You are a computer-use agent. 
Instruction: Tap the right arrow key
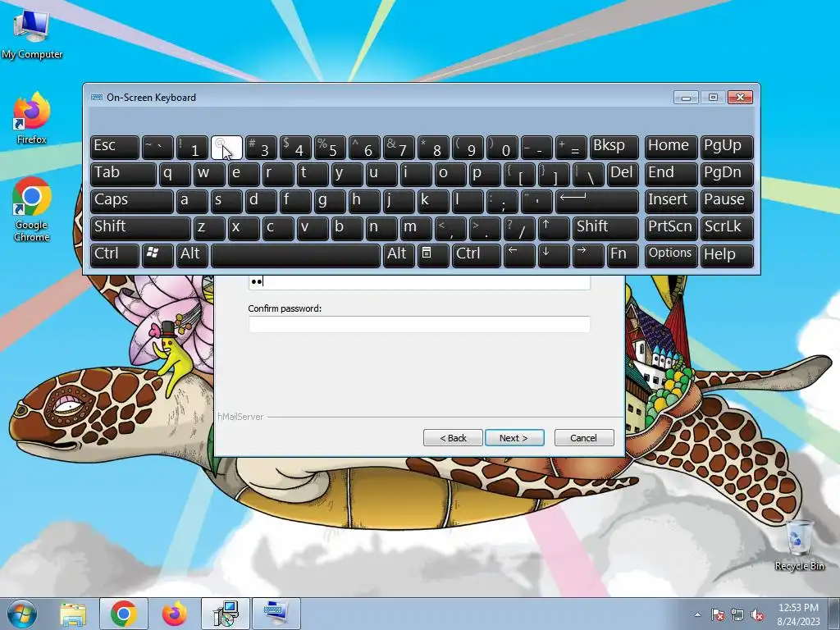[587, 255]
